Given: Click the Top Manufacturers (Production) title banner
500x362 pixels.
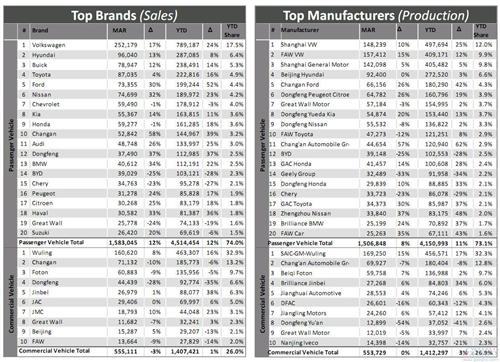Looking at the screenshot, I should 376,15.
